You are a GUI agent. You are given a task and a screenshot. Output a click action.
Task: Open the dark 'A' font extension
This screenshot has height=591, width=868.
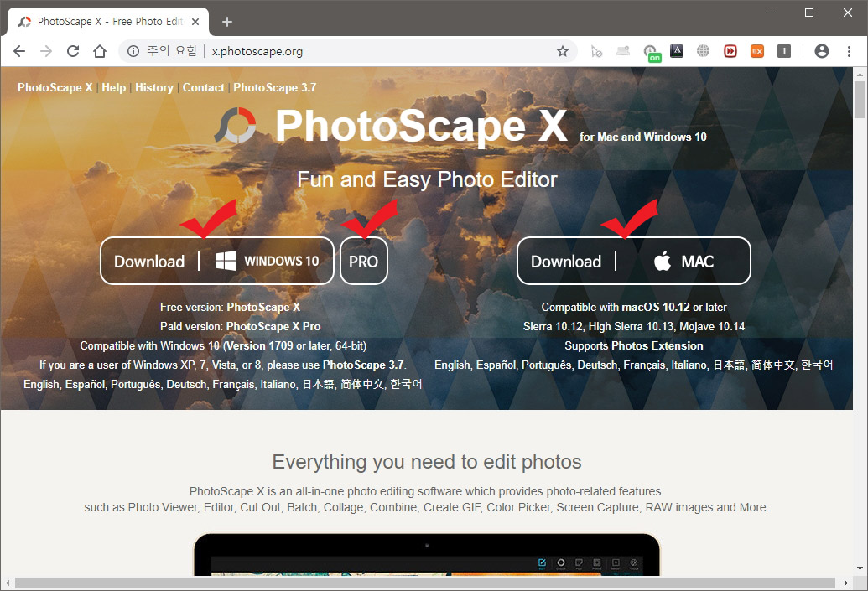click(x=677, y=51)
